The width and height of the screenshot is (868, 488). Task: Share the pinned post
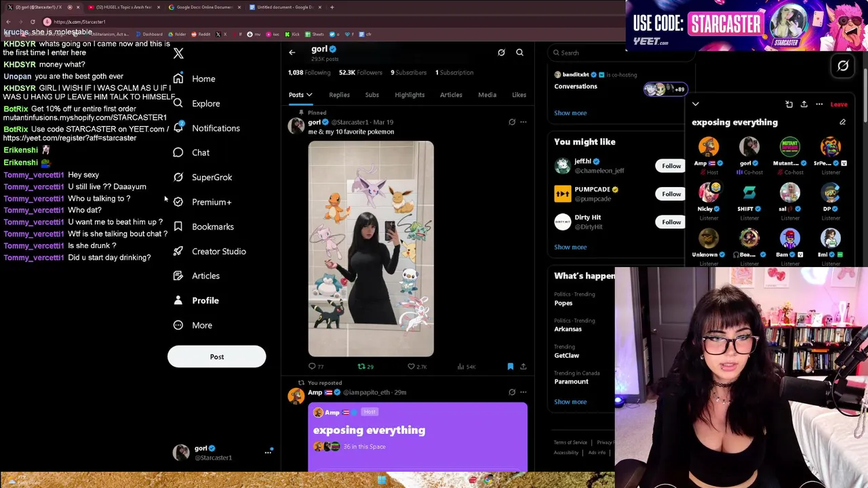[x=523, y=367]
